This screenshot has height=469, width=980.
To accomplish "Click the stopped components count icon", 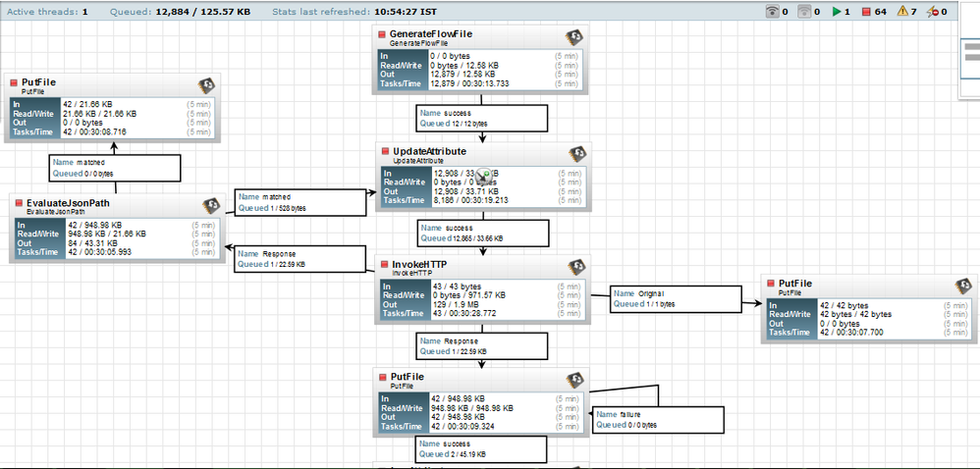I will [866, 11].
